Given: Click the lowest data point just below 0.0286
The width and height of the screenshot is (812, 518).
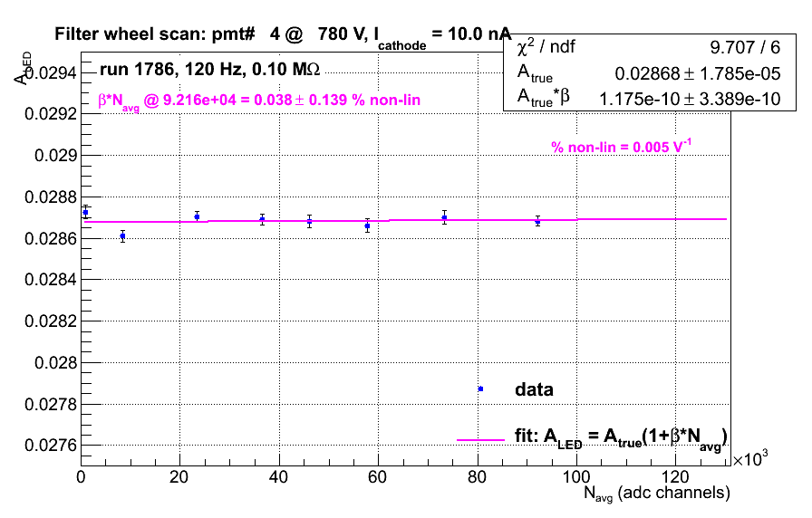Looking at the screenshot, I should point(122,236).
